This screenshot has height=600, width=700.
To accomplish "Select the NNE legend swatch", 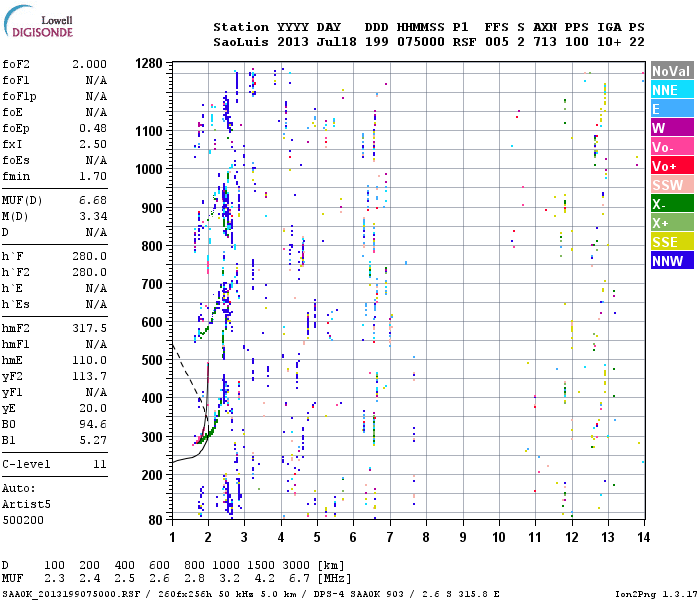I will (x=672, y=90).
